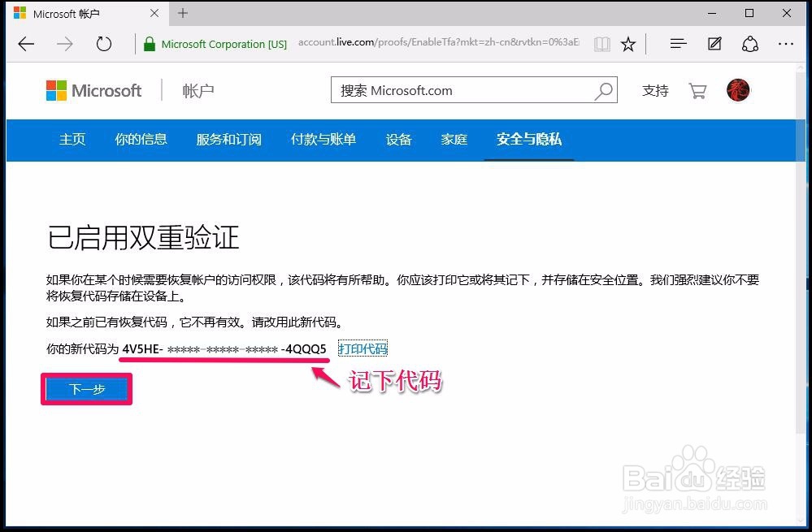812x532 pixels.
Task: Reload the page with the refresh icon
Action: click(103, 44)
